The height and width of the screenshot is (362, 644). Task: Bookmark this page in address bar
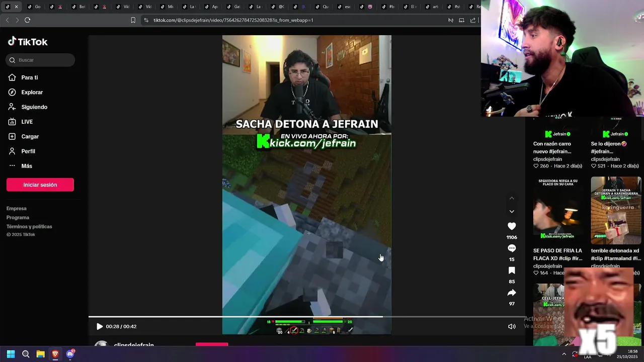133,20
